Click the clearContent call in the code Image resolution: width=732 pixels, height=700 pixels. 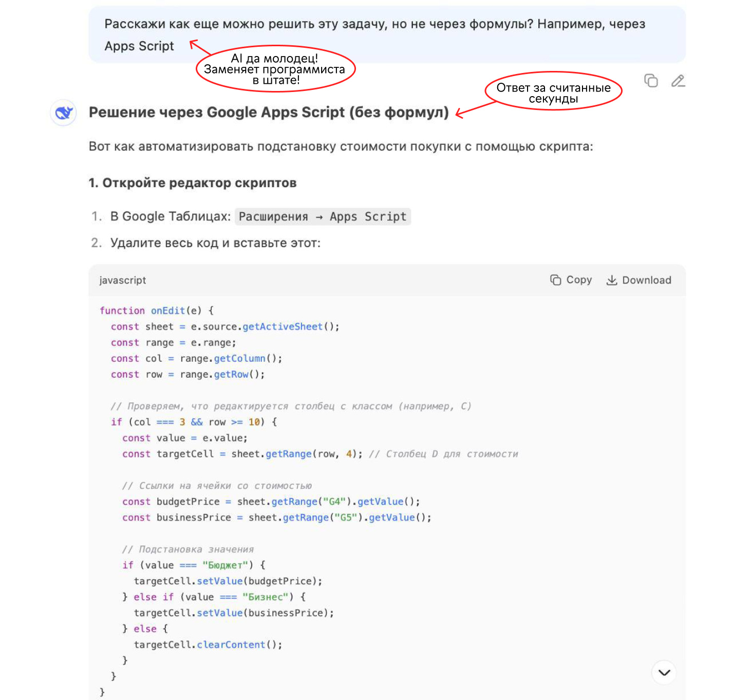coord(231,645)
